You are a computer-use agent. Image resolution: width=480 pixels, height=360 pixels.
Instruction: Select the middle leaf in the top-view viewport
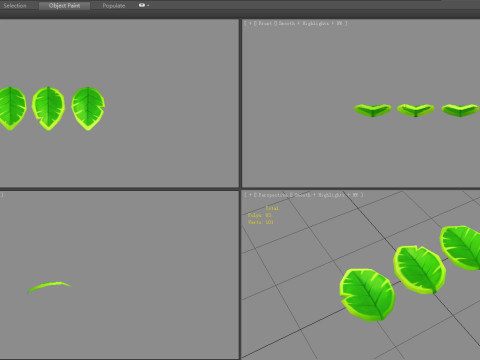(48, 108)
